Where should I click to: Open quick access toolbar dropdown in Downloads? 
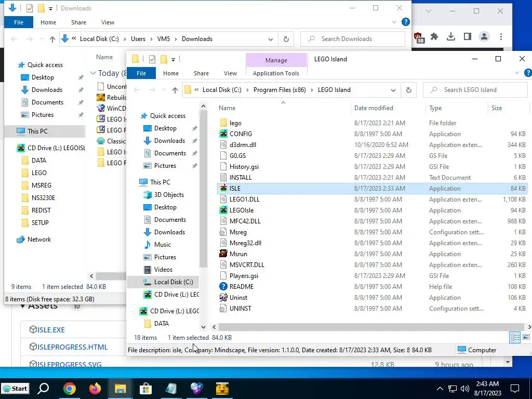coord(50,9)
